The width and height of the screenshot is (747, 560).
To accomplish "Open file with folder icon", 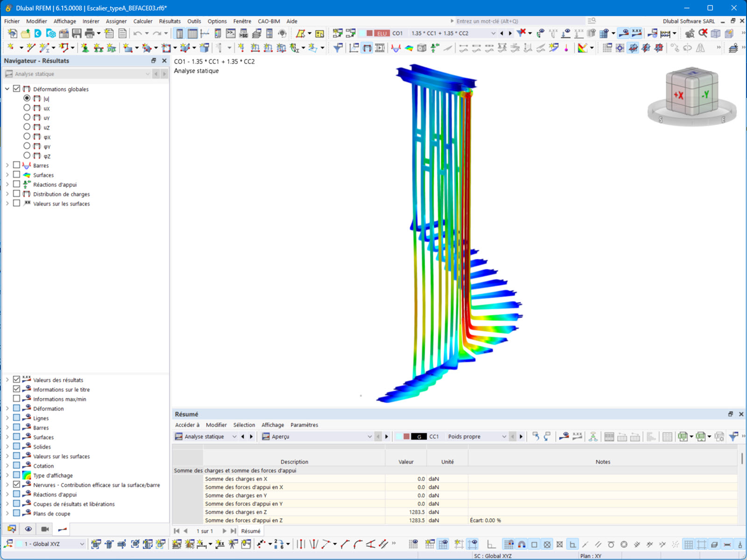I will (x=25, y=33).
